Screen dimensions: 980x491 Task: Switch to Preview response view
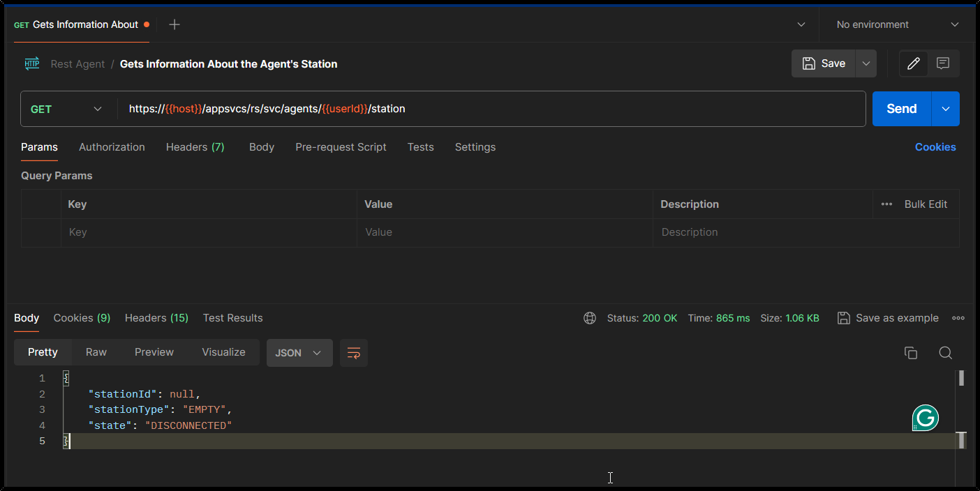click(154, 352)
